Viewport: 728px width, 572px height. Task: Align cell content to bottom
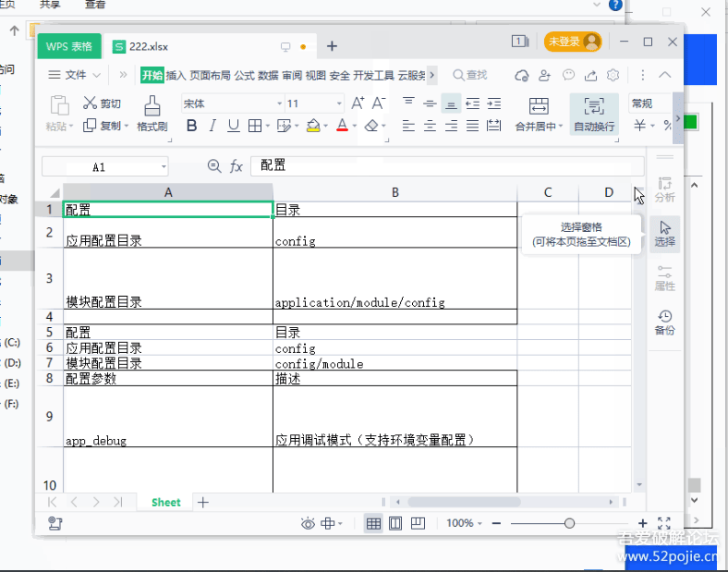451,103
